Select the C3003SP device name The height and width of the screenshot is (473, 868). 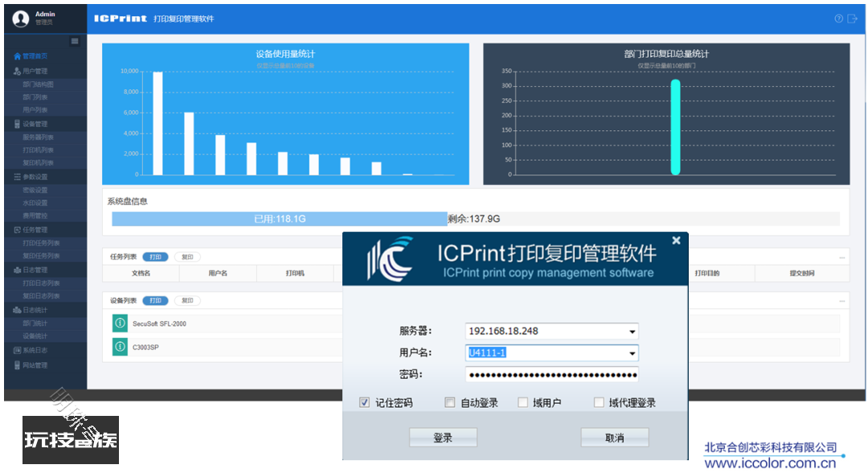pyautogui.click(x=145, y=348)
